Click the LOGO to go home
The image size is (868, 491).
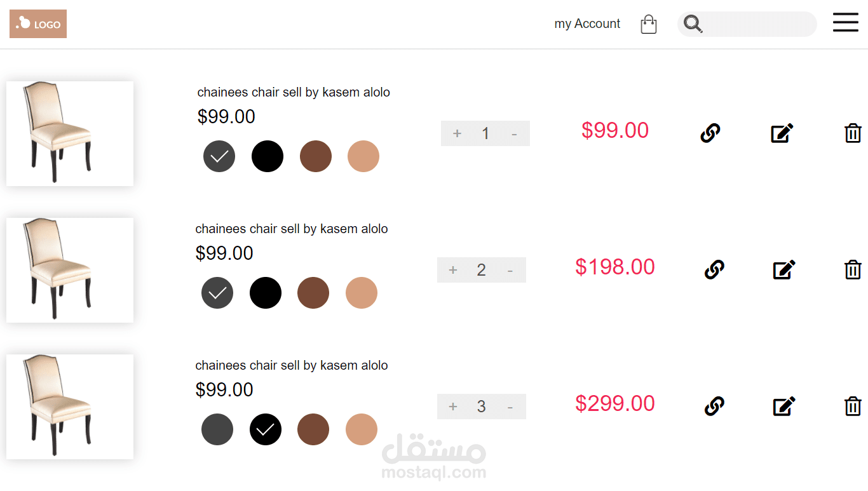tap(38, 24)
